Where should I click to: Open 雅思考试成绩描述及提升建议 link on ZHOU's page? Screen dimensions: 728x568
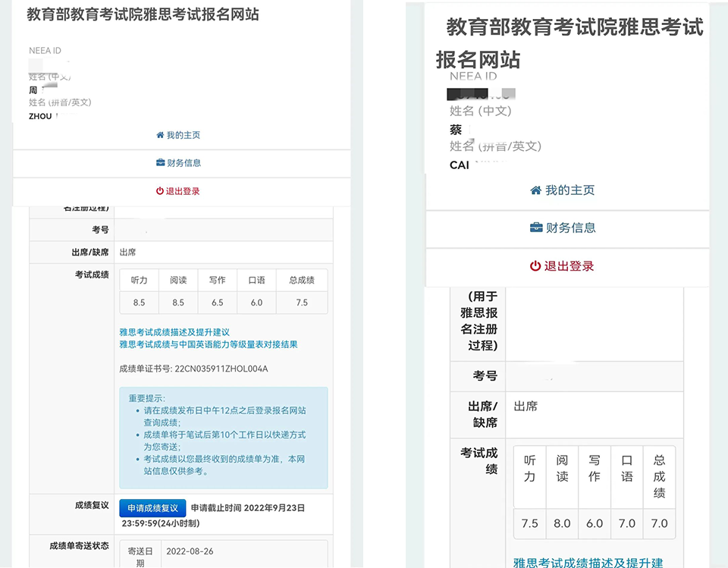pos(174,332)
